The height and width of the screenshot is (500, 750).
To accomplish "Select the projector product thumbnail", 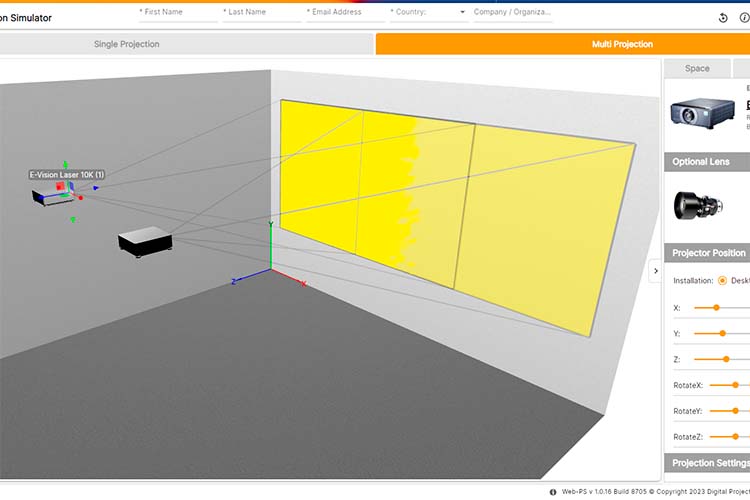I will (702, 113).
